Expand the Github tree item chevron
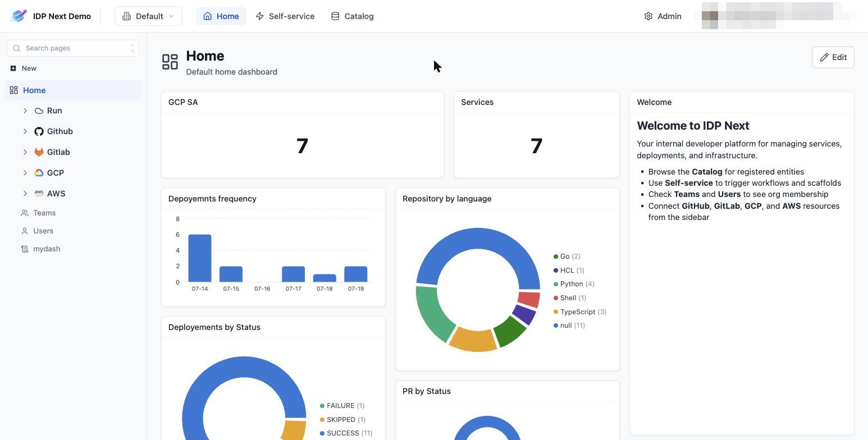Image resolution: width=868 pixels, height=440 pixels. point(25,131)
